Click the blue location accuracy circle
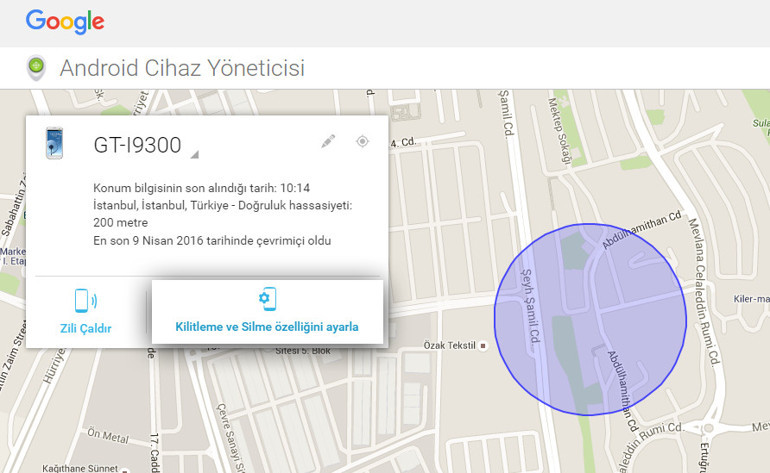 click(x=590, y=320)
